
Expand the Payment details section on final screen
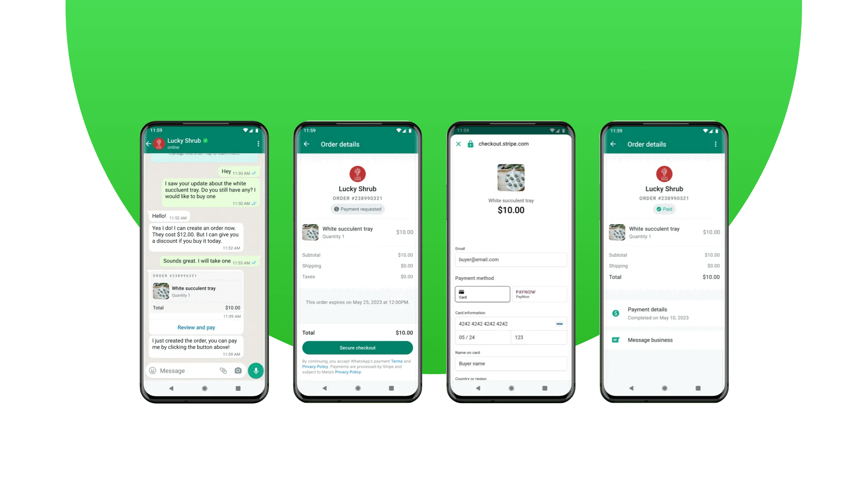click(664, 313)
